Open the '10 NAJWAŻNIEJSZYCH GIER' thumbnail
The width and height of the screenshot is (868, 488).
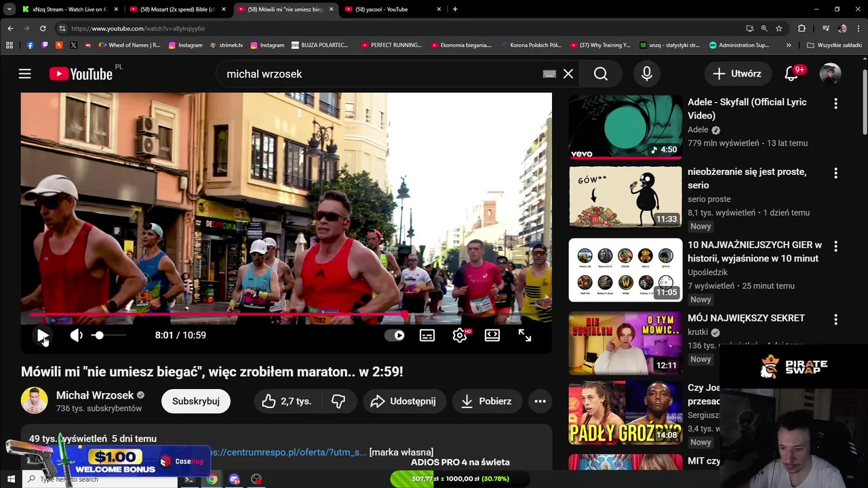pyautogui.click(x=625, y=270)
